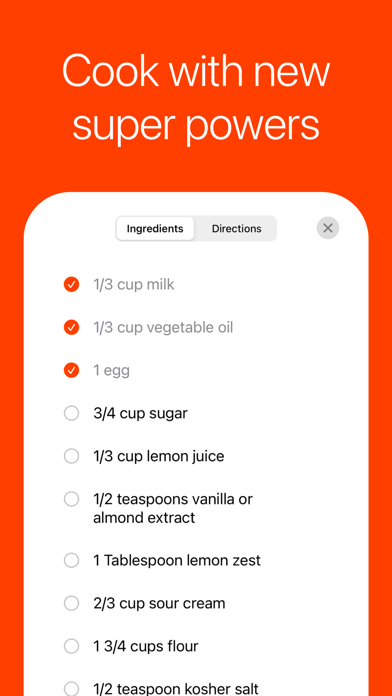Mark 1/3 cup lemon juice as done
392x696 pixels.
[x=71, y=456]
